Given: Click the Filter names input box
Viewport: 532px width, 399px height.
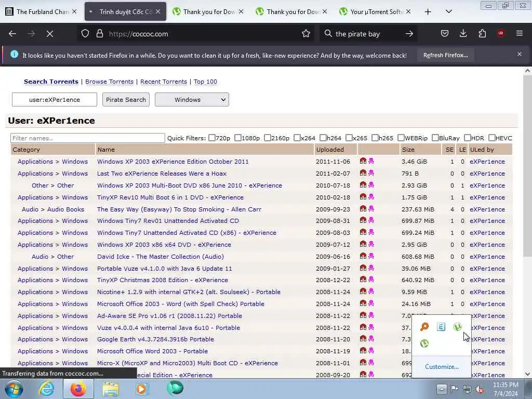Looking at the screenshot, I should [87, 138].
